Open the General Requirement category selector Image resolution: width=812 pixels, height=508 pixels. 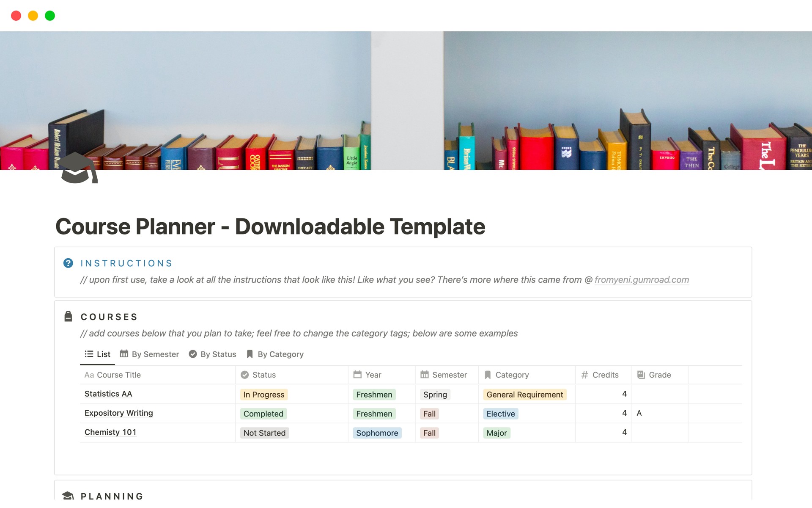[x=524, y=395]
